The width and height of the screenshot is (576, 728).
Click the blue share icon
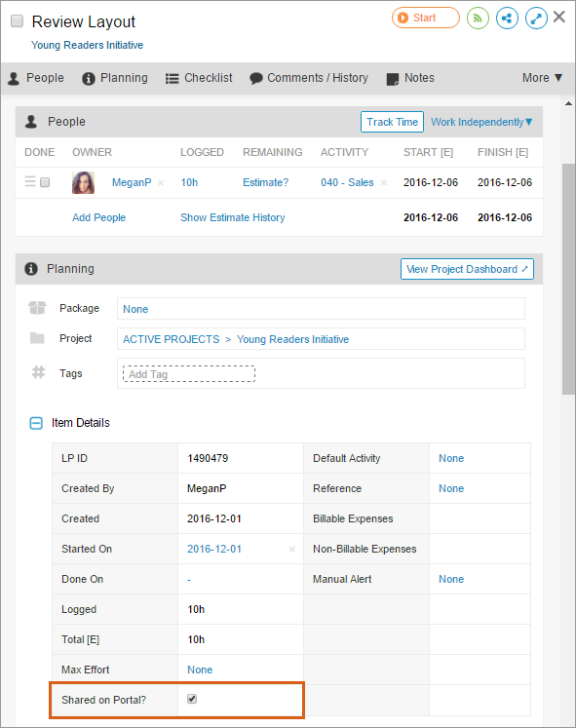click(x=507, y=19)
